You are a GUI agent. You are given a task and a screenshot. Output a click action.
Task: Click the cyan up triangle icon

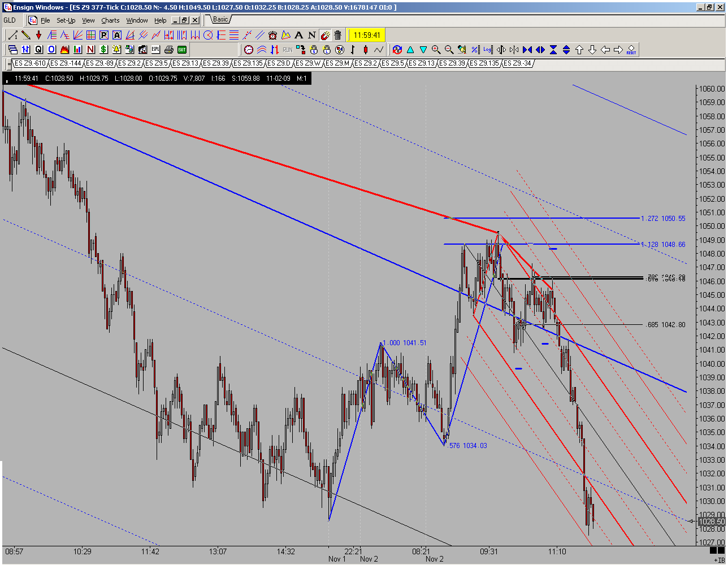point(410,50)
